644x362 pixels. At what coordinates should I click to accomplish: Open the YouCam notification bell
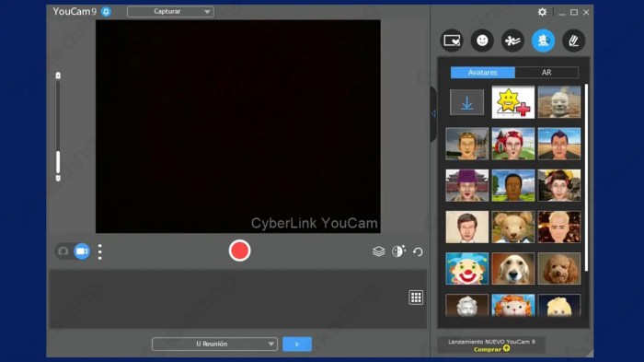point(106,12)
